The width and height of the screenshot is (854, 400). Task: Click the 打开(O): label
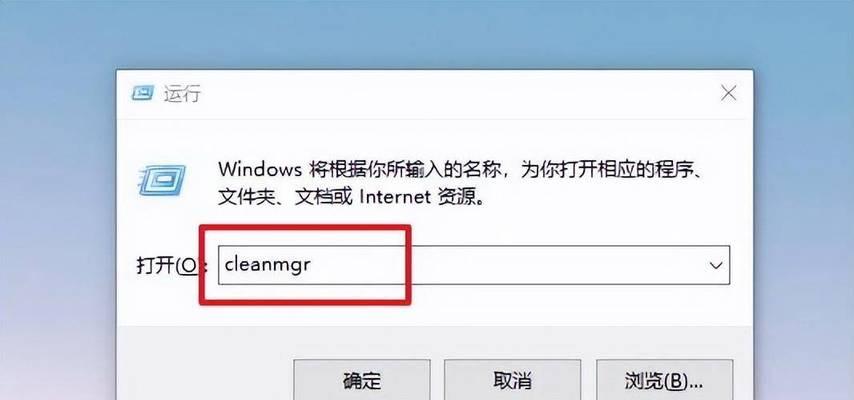[171, 266]
